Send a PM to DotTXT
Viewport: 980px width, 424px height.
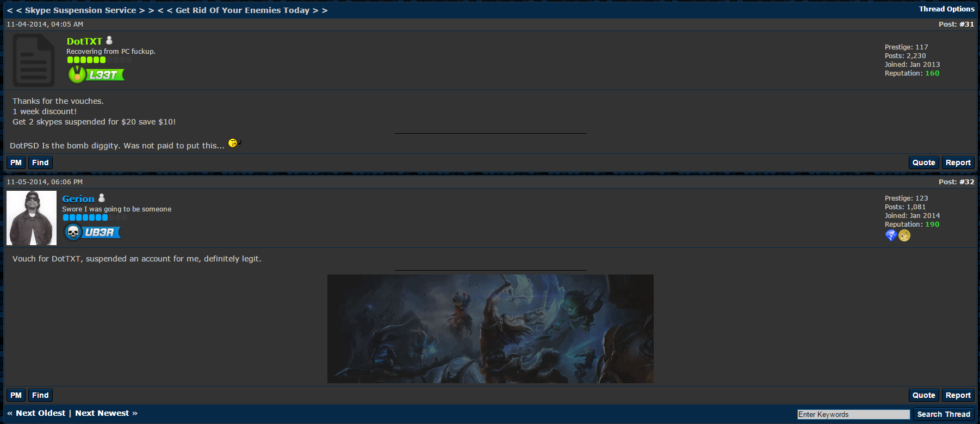(x=16, y=163)
